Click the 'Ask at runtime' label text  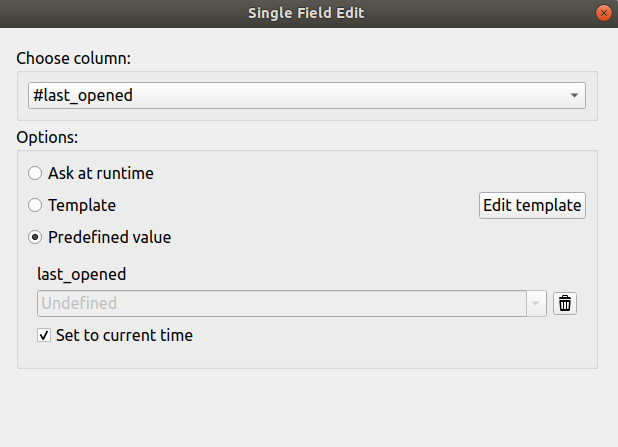click(x=101, y=173)
